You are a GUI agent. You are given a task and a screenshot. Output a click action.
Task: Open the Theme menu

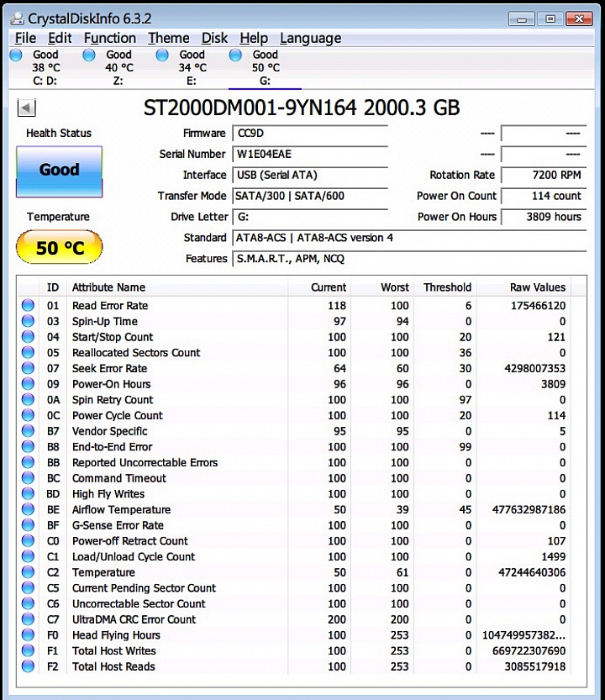pyautogui.click(x=169, y=38)
